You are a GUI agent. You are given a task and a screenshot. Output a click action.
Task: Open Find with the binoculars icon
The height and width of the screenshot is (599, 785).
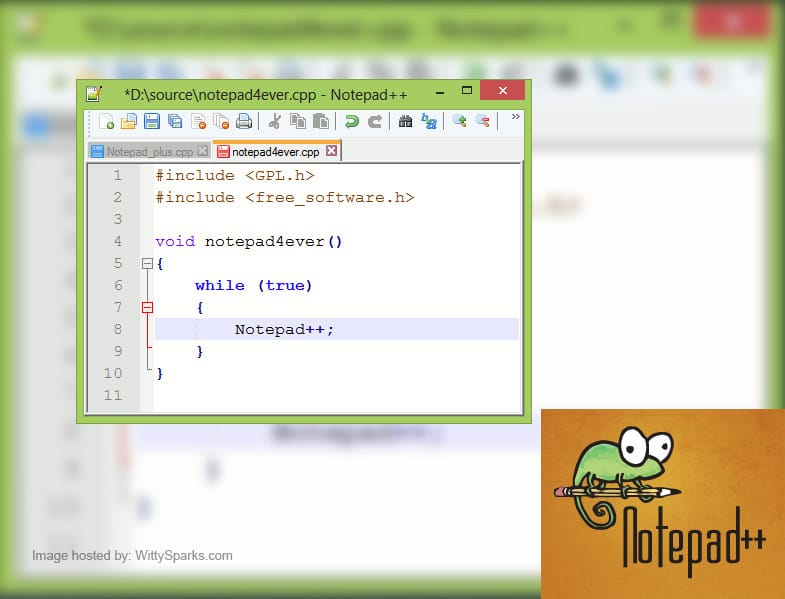click(405, 121)
